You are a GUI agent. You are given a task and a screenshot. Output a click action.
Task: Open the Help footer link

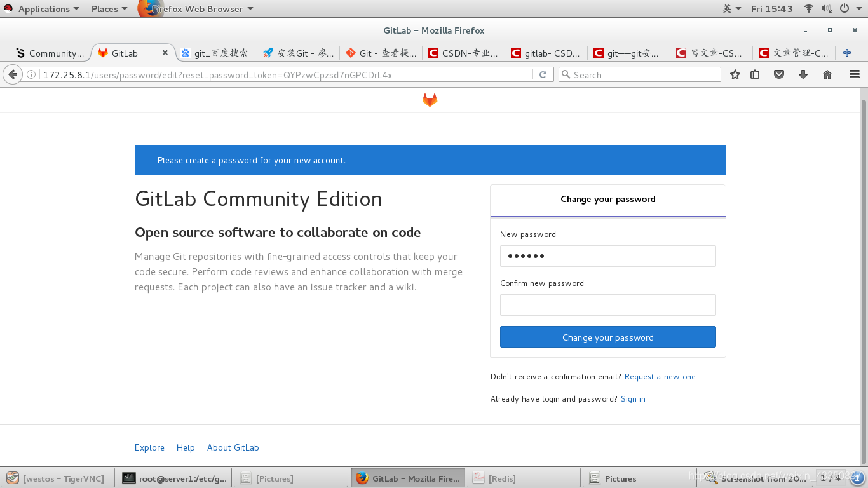186,447
